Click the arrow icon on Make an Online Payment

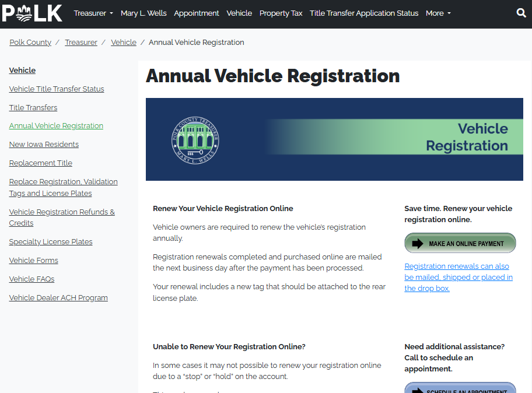(x=418, y=244)
